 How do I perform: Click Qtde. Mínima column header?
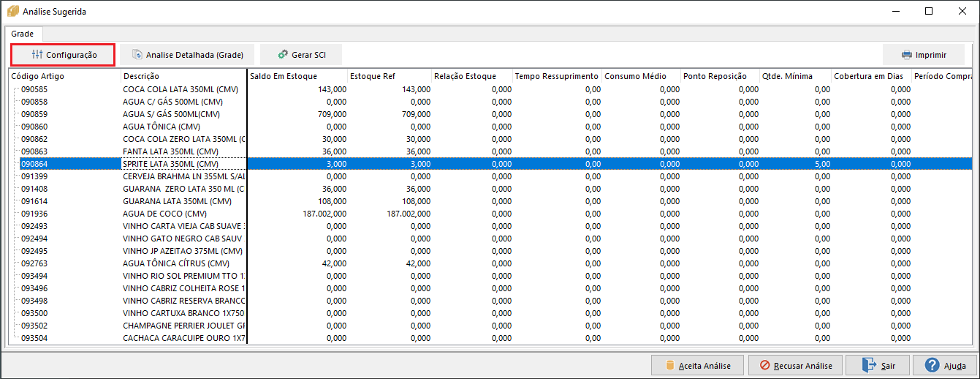[x=795, y=76]
